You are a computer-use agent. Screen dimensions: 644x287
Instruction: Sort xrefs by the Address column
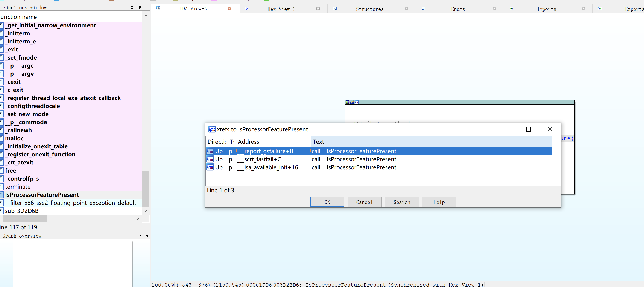point(273,141)
